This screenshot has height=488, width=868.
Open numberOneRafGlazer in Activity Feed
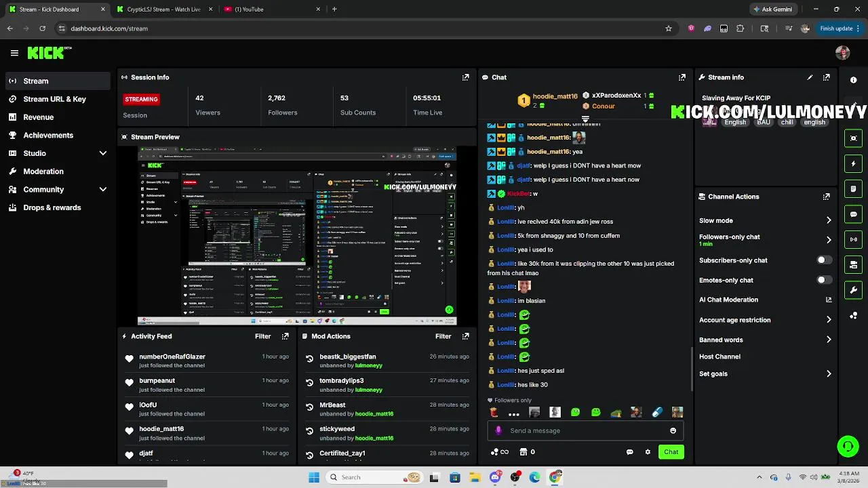pos(172,357)
